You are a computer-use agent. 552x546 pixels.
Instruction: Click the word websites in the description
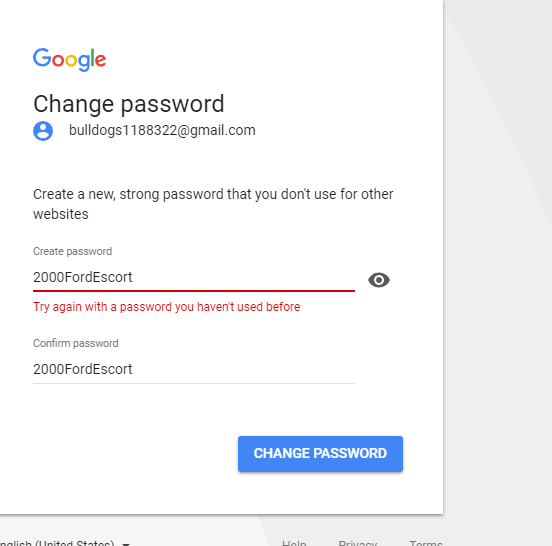tap(61, 214)
